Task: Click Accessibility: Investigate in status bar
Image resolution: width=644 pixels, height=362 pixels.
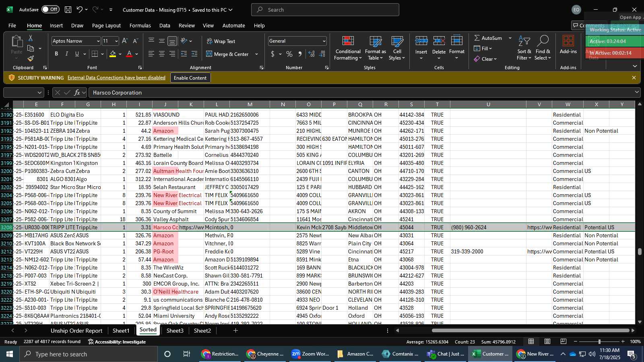Action: click(117, 341)
